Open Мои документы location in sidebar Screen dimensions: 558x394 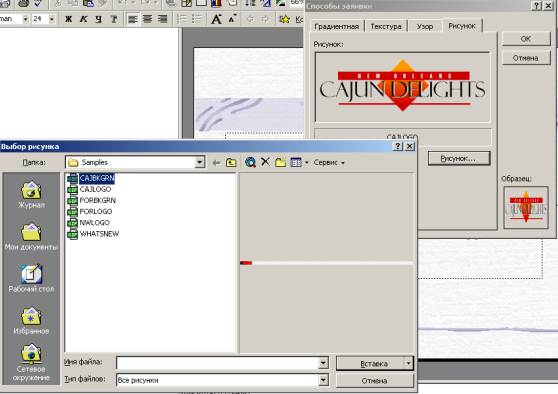point(31,237)
